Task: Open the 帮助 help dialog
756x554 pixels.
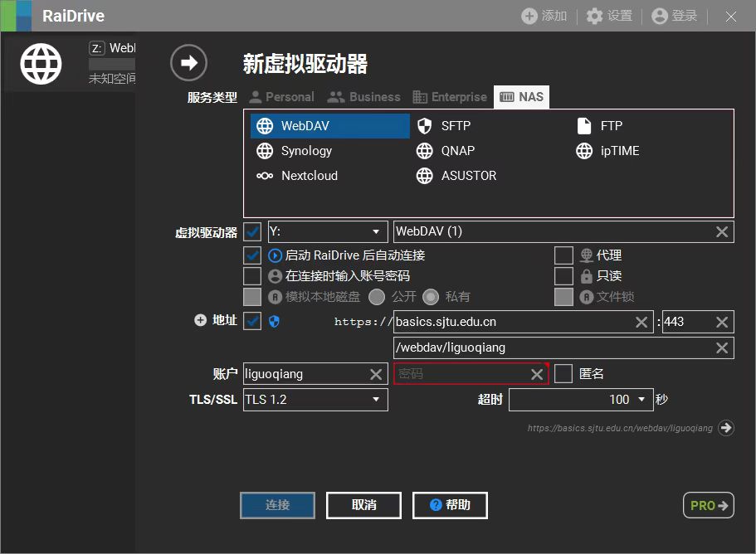Action: 450,505
